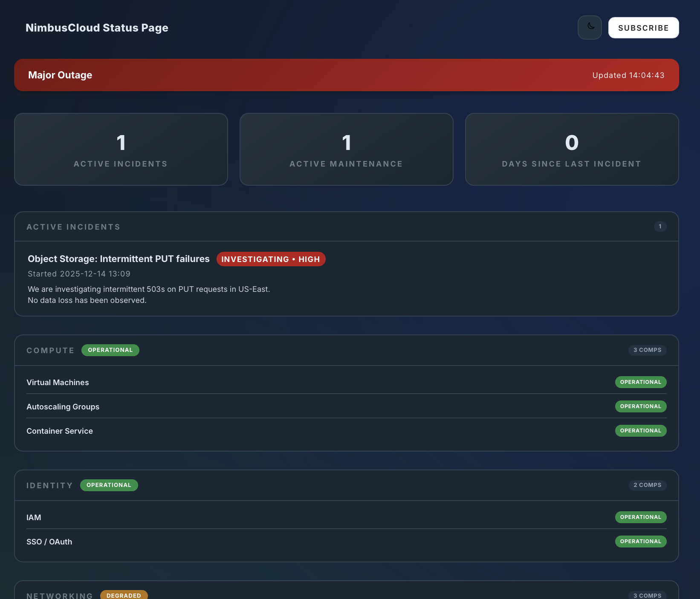Click Compute group's Operational badge
Image resolution: width=700 pixels, height=599 pixels.
[x=110, y=350]
